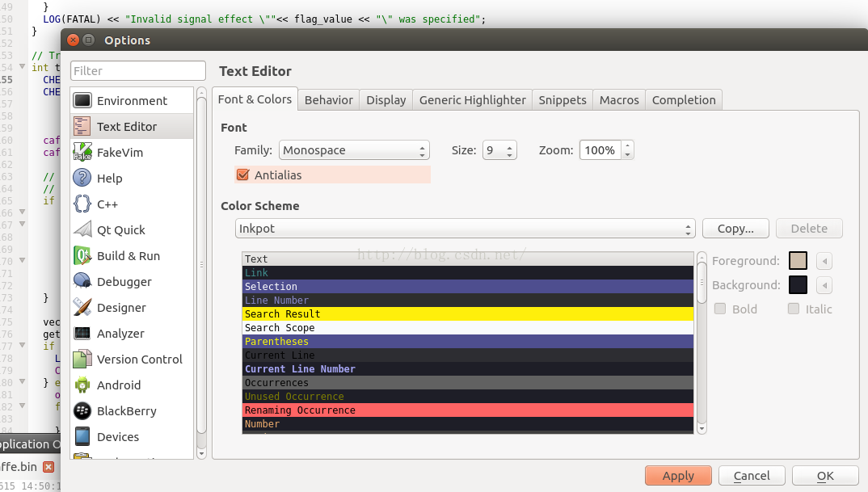Select the Selection color item
Image resolution: width=868 pixels, height=492 pixels.
coord(468,286)
